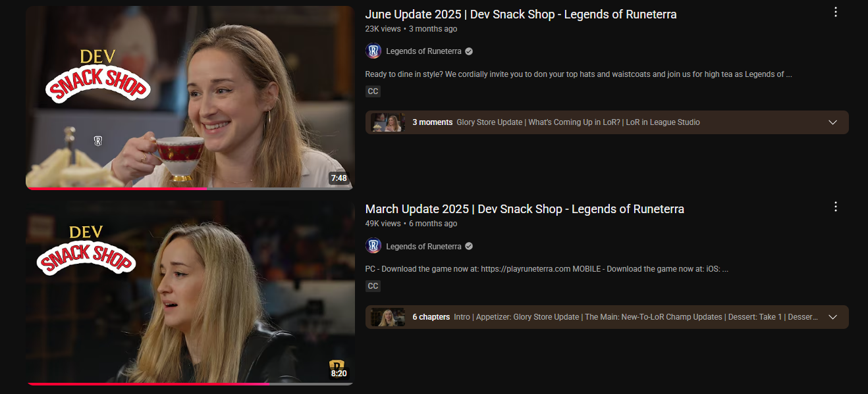
Task: Open the June Update 2025 video title
Action: pyautogui.click(x=520, y=14)
